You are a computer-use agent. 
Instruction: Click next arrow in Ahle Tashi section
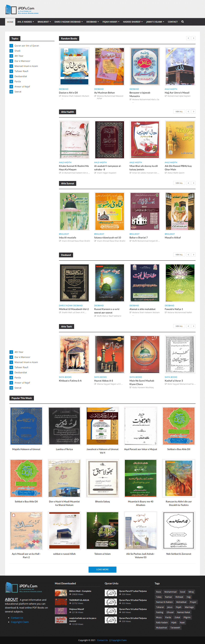[193, 326]
